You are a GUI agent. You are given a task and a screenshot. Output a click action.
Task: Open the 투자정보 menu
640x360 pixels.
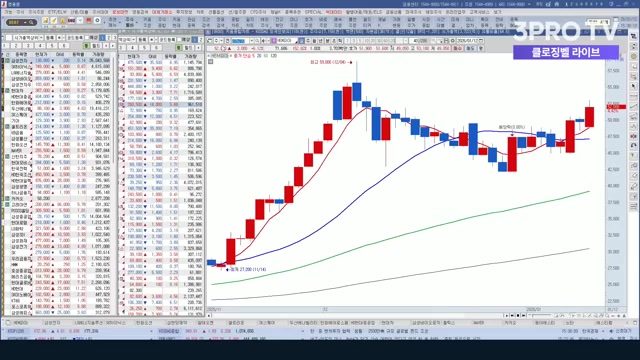184,12
